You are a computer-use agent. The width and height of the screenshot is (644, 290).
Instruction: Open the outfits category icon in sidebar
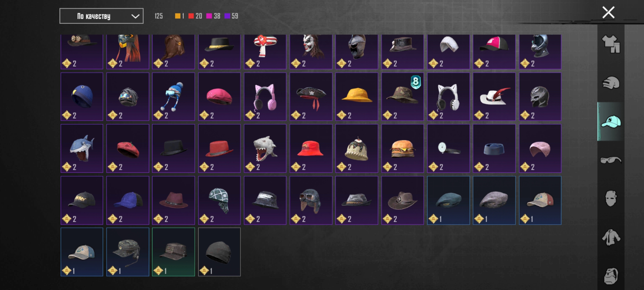tap(611, 44)
